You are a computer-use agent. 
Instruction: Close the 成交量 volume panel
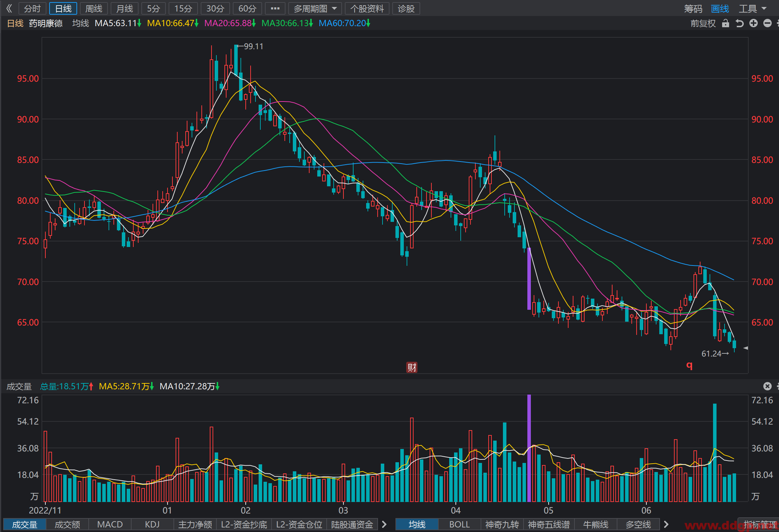pyautogui.click(x=767, y=386)
